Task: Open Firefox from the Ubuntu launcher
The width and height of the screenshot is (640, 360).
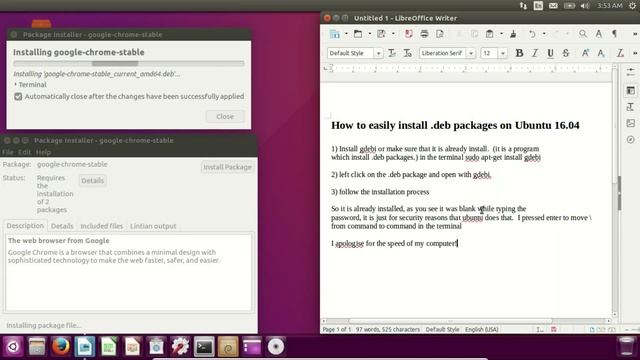Action: click(61, 347)
